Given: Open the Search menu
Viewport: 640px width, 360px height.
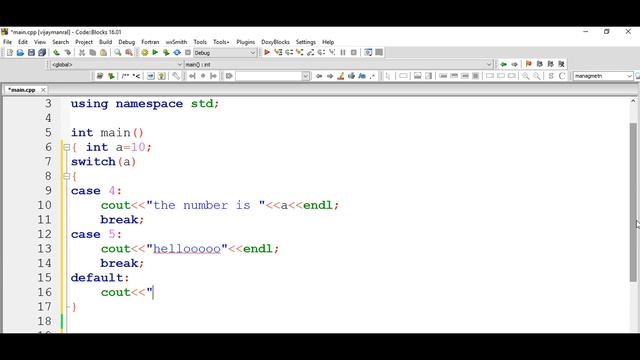Looking at the screenshot, I should tap(60, 42).
